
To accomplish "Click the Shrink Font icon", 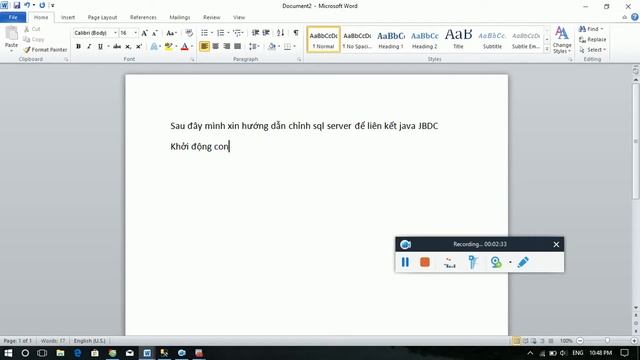I will (x=155, y=33).
